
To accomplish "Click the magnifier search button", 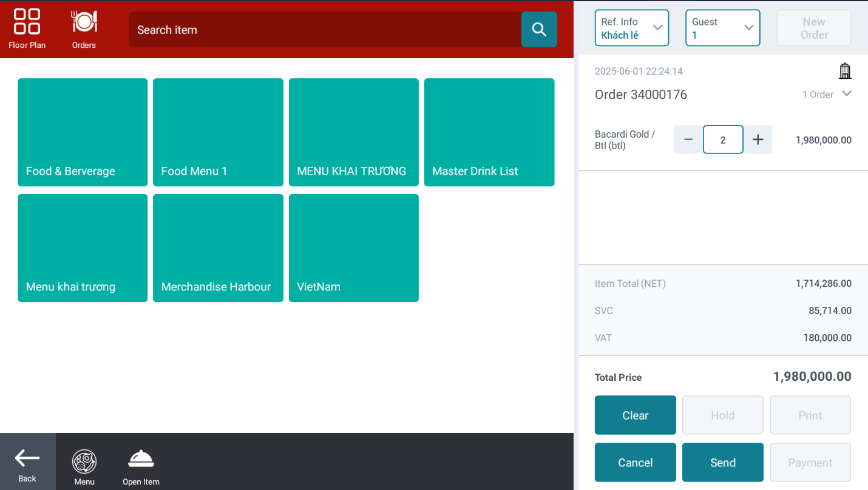I will click(x=539, y=29).
